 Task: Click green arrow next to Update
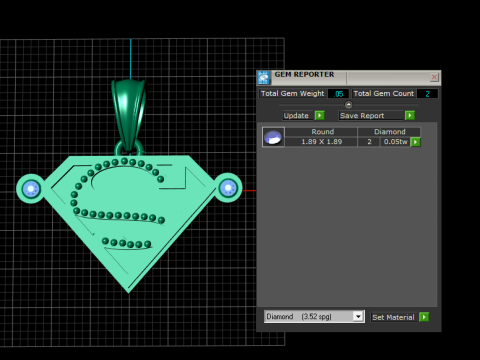(319, 115)
